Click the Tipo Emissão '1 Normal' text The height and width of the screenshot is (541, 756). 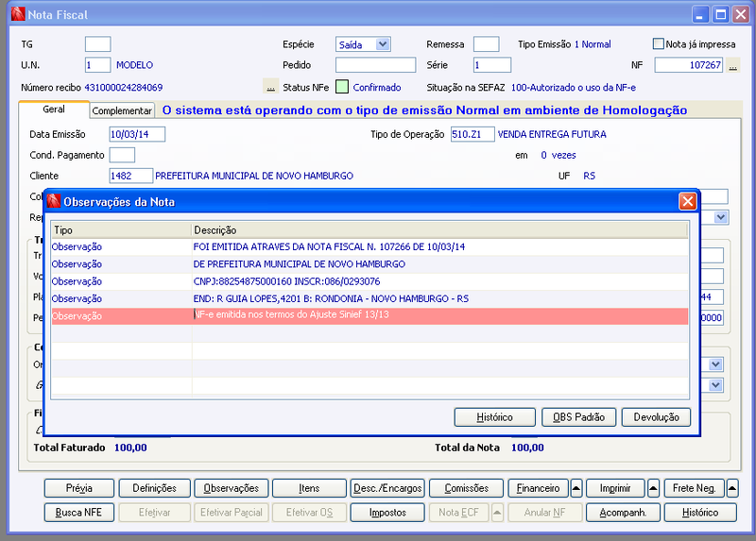tap(593, 44)
